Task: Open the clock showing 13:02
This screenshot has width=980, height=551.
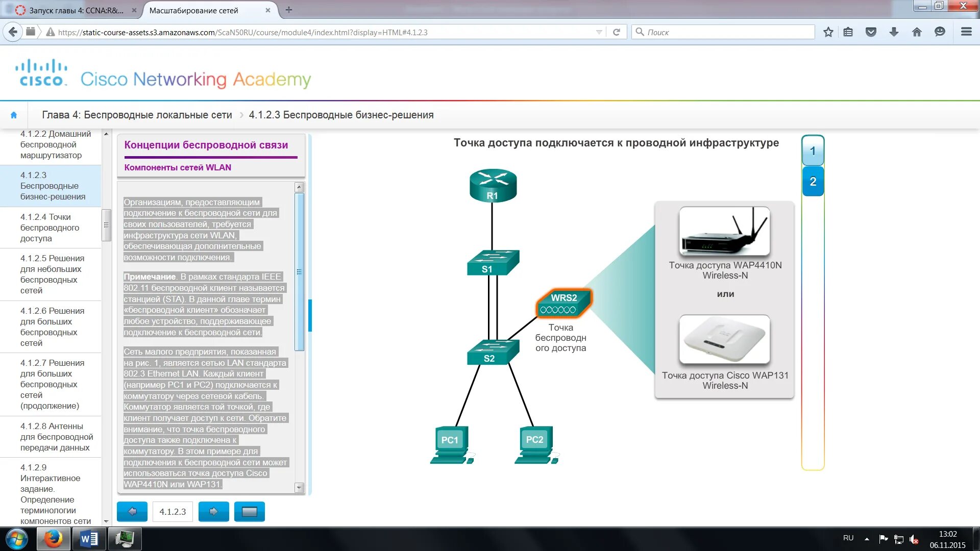Action: click(x=948, y=539)
